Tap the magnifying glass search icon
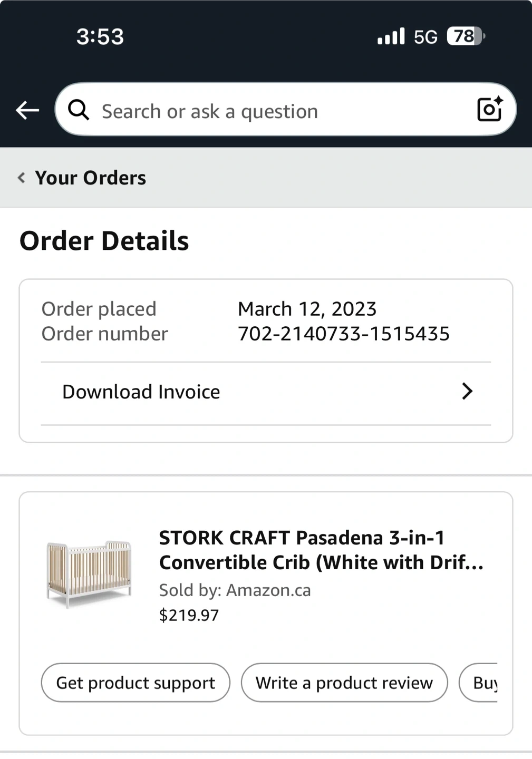Image resolution: width=532 pixels, height=759 pixels. tap(79, 110)
